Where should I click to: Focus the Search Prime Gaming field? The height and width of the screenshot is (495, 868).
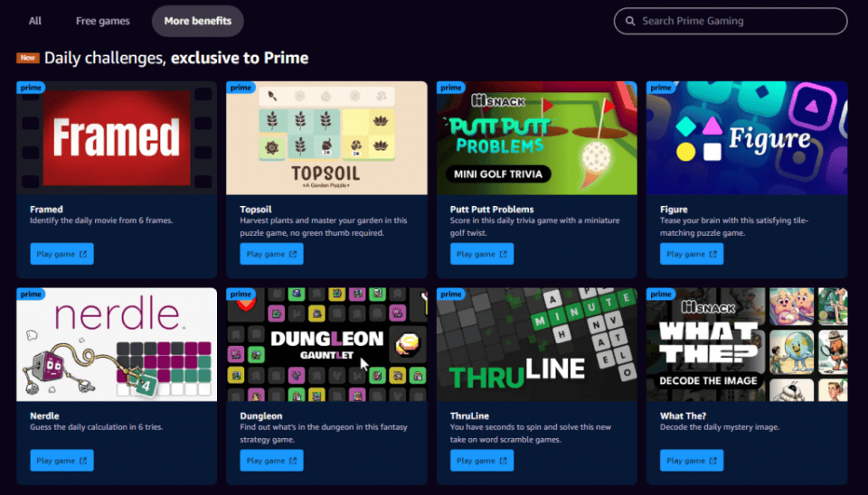pos(731,21)
